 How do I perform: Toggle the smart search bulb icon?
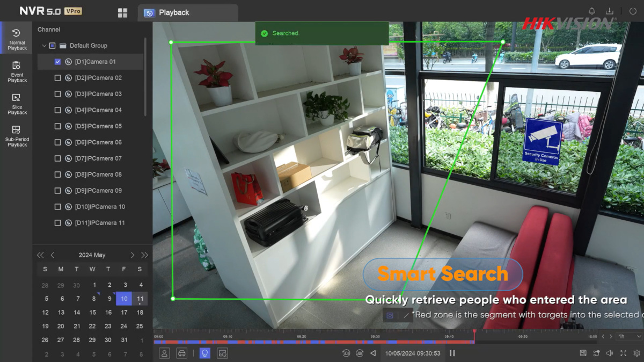tap(204, 353)
